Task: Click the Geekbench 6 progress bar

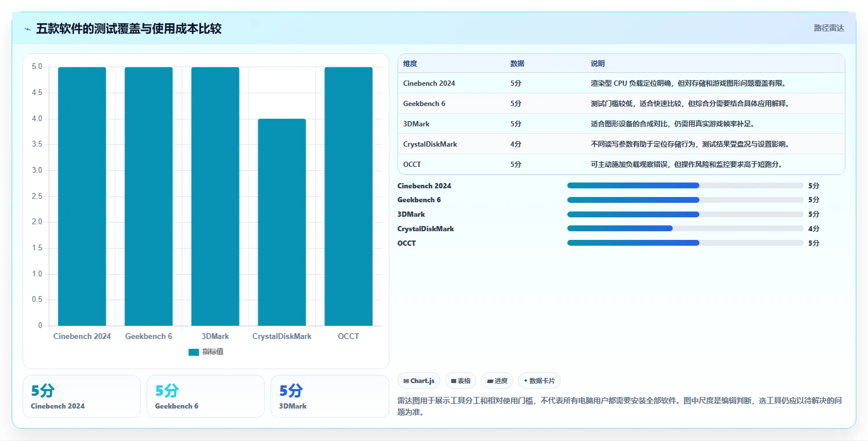Action: pyautogui.click(x=685, y=200)
